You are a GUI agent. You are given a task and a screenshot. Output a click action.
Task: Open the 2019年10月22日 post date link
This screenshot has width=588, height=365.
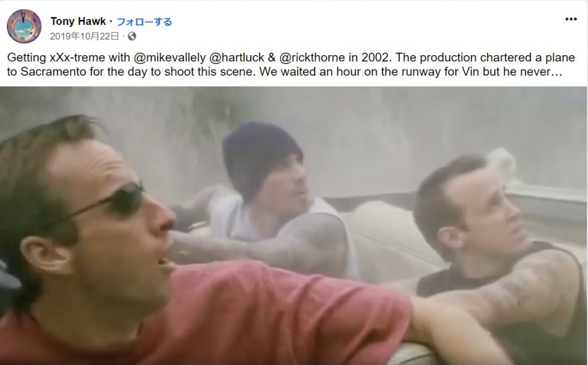pyautogui.click(x=84, y=36)
